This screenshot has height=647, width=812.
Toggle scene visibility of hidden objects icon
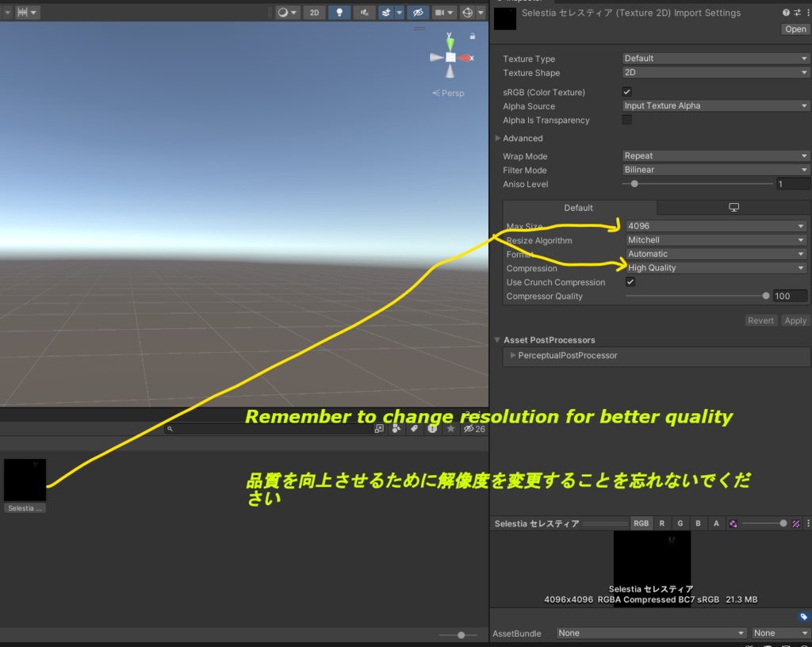(418, 13)
